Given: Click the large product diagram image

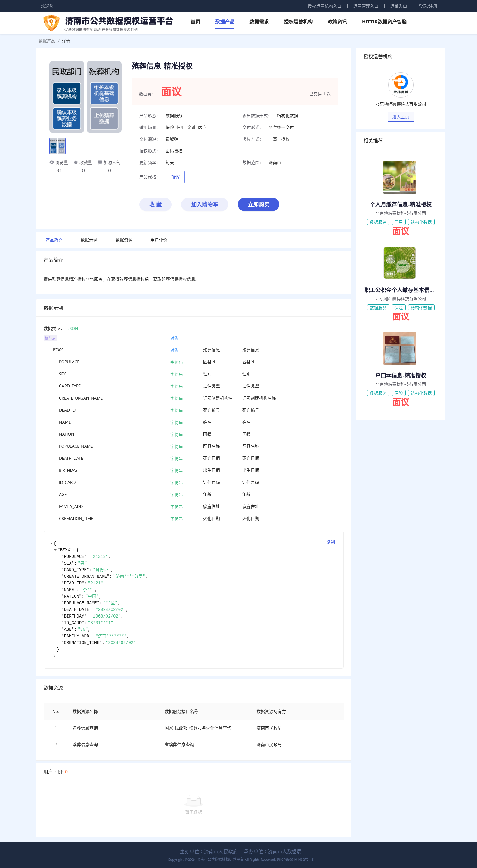Looking at the screenshot, I should pyautogui.click(x=85, y=97).
